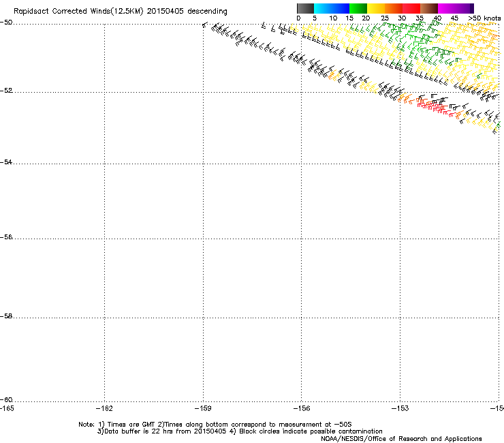Click the legend label '40'
Image resolution: width=504 pixels, height=443 pixels.
[437, 18]
